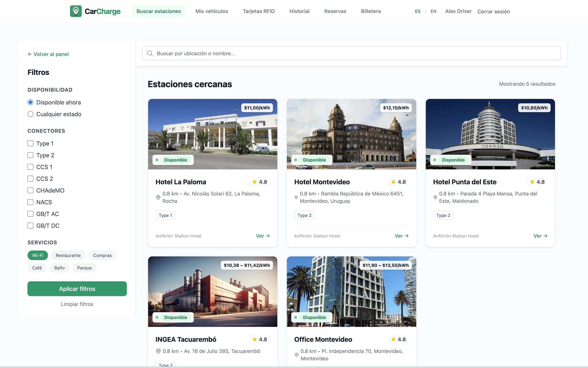Switch language to ES
This screenshot has height=368, width=588.
click(418, 11)
